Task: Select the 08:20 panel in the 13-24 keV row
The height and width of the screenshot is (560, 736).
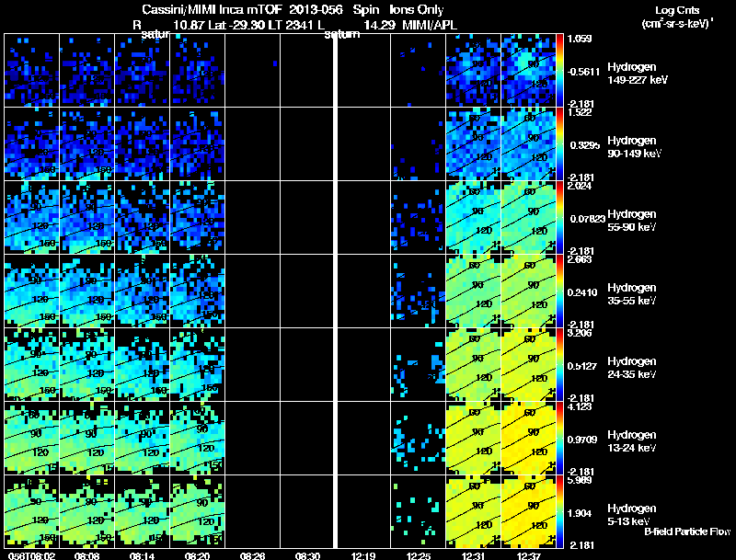Action: 198,439
